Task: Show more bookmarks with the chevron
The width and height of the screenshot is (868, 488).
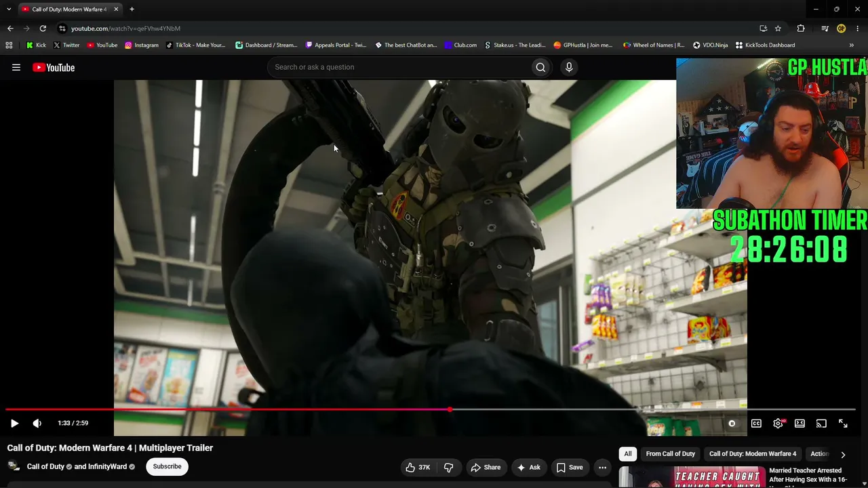Action: tap(852, 45)
